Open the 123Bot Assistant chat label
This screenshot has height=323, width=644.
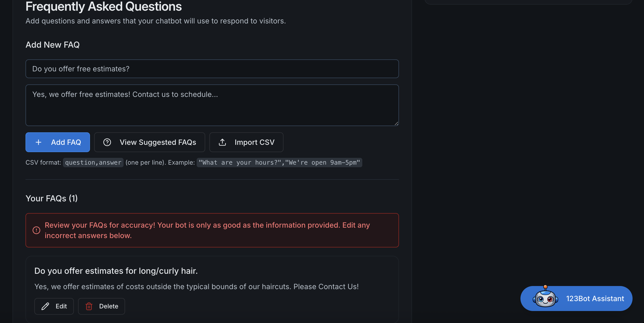click(x=595, y=299)
